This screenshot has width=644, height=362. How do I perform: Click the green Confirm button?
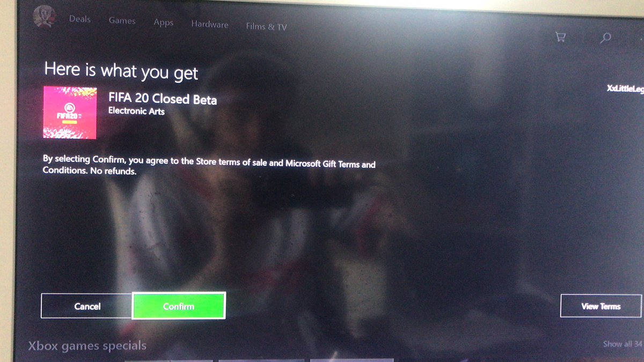click(179, 306)
